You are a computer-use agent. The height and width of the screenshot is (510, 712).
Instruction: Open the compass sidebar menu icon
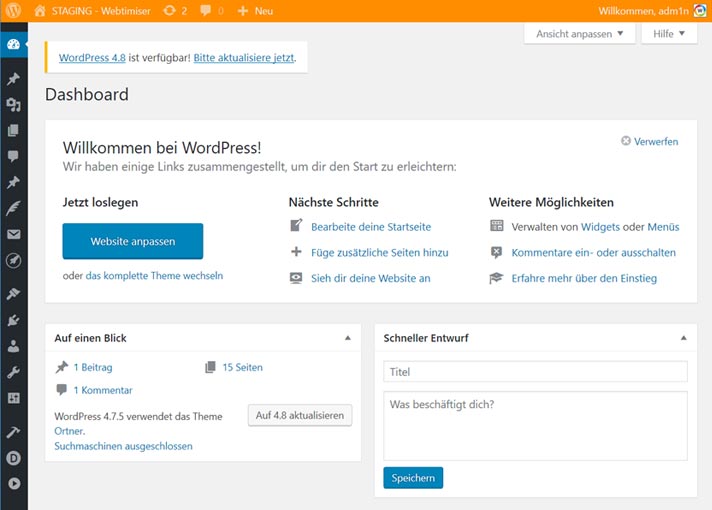point(14,261)
